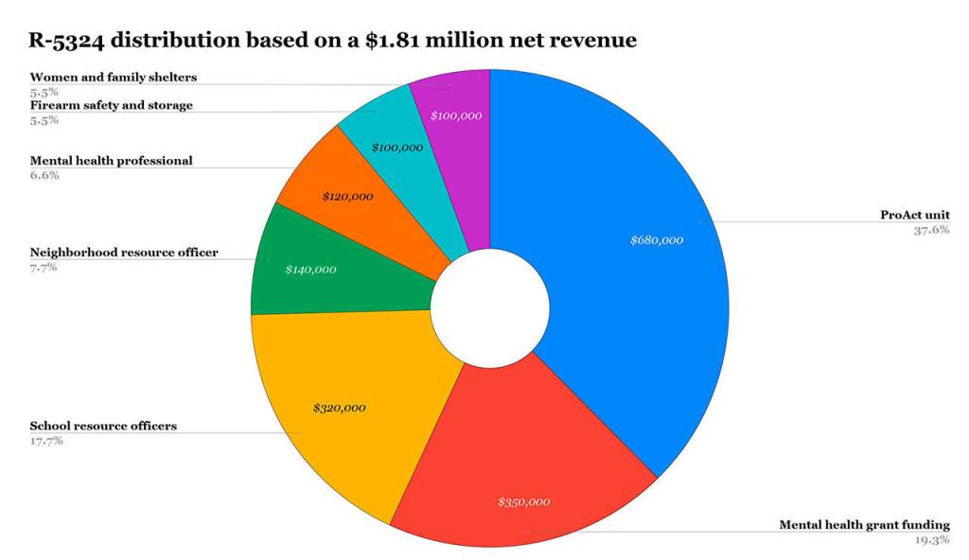Viewport: 969px width, 560px height.
Task: Click the "Firearm safety and storage" label
Action: pos(111,105)
